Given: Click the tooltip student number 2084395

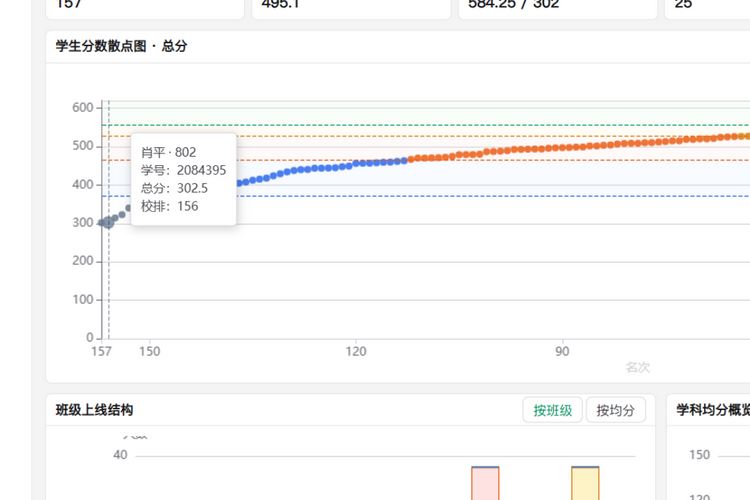Looking at the screenshot, I should click(x=201, y=170).
